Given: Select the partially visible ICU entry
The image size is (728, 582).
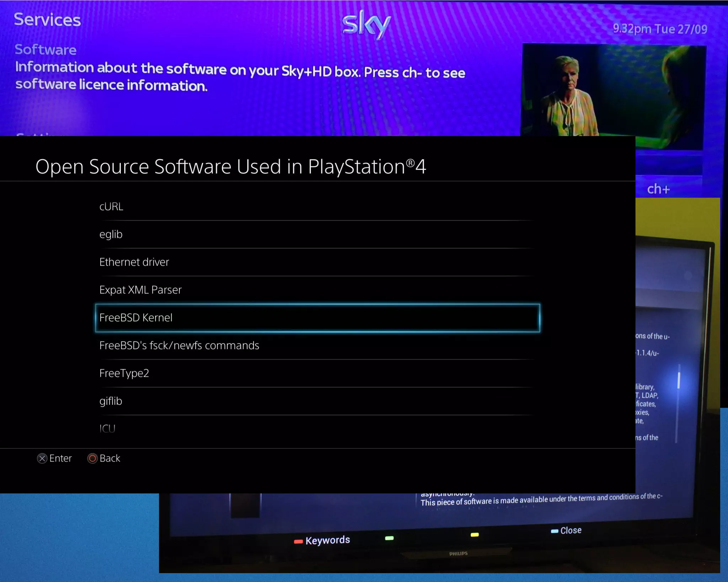Looking at the screenshot, I should pos(107,429).
